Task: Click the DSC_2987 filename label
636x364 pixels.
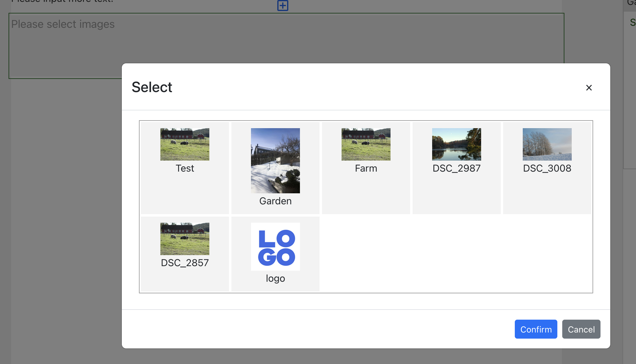Action: click(456, 168)
